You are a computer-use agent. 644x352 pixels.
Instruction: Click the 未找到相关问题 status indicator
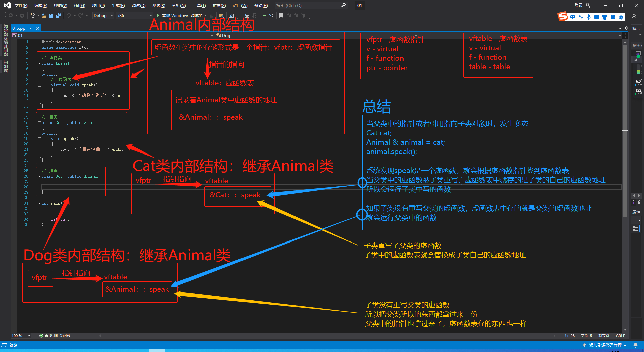(x=55, y=336)
